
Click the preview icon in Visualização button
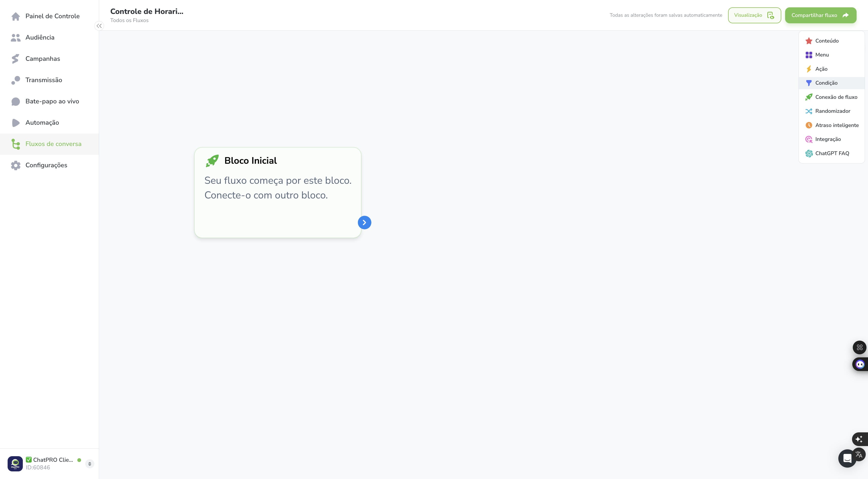771,15
